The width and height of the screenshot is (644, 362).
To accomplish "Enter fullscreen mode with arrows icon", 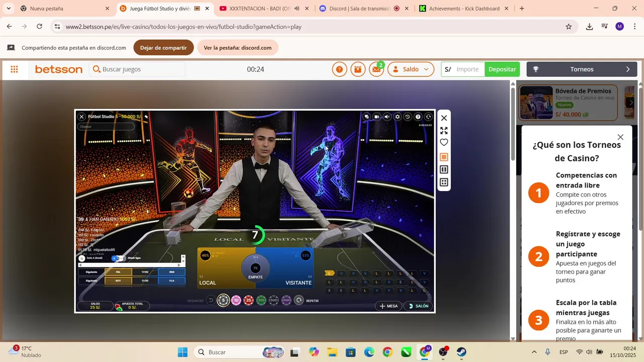I will click(x=444, y=130).
